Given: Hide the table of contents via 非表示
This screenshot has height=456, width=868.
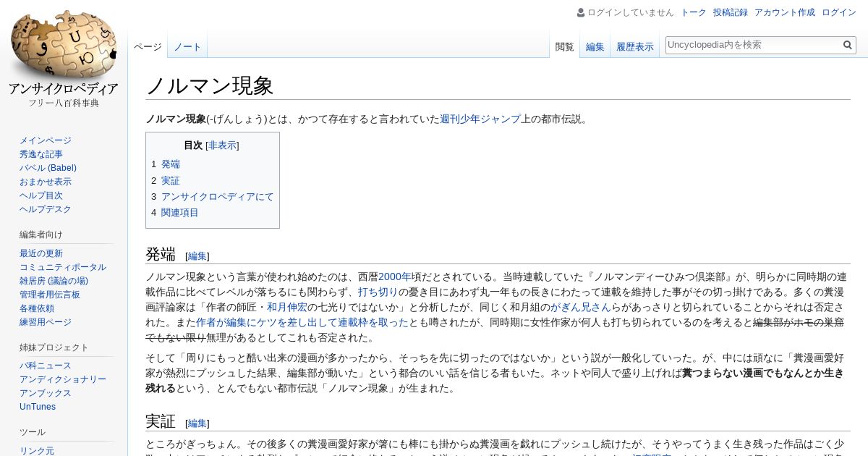Looking at the screenshot, I should point(222,145).
